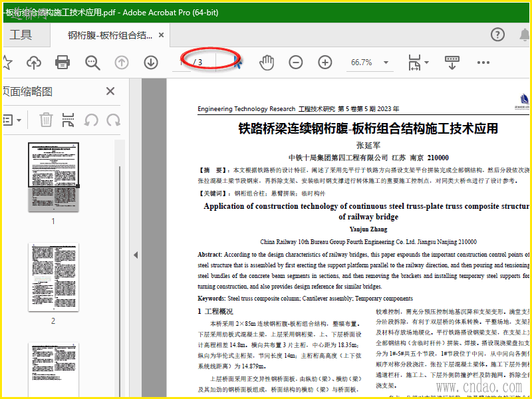Click the 页面缩略图 panel title
The width and height of the screenshot is (532, 399).
[27, 91]
